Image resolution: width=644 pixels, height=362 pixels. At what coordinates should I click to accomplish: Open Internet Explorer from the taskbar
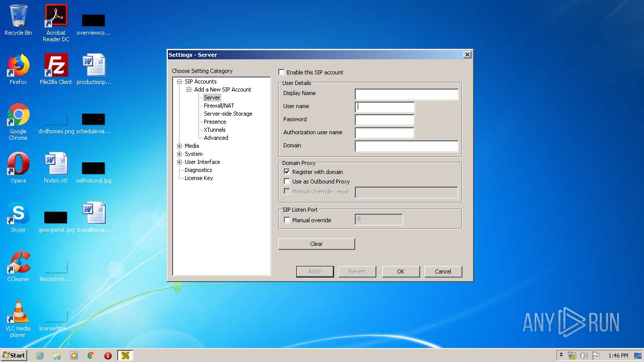pos(40,355)
